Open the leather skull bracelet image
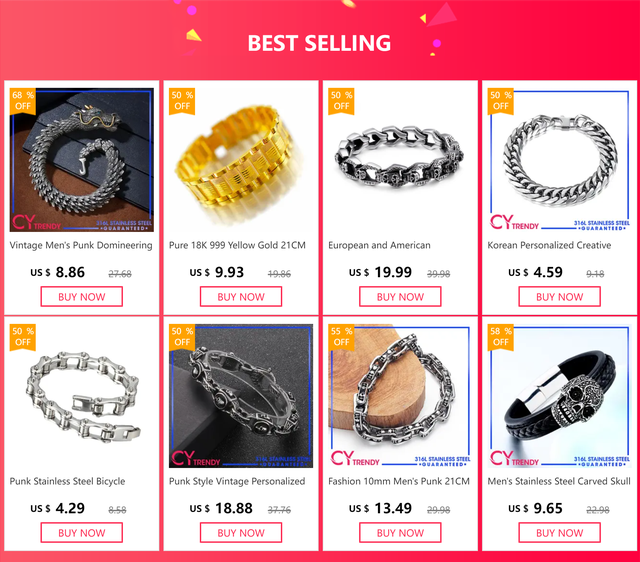 point(559,396)
